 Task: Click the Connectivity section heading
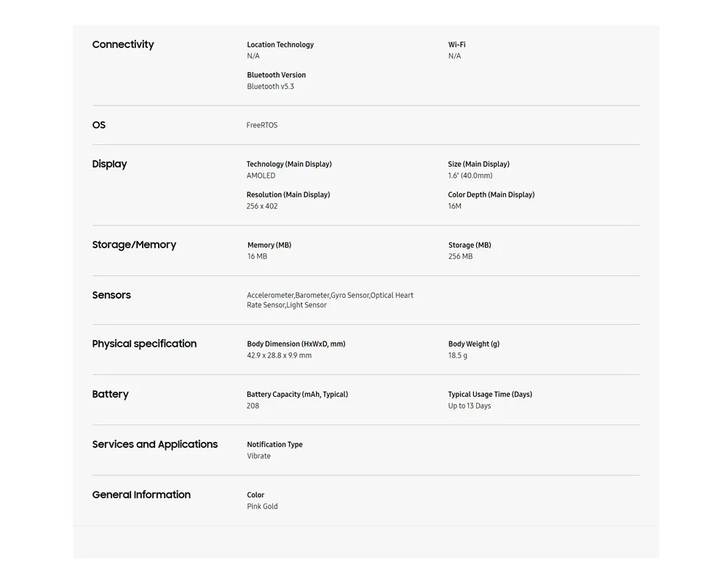123,44
